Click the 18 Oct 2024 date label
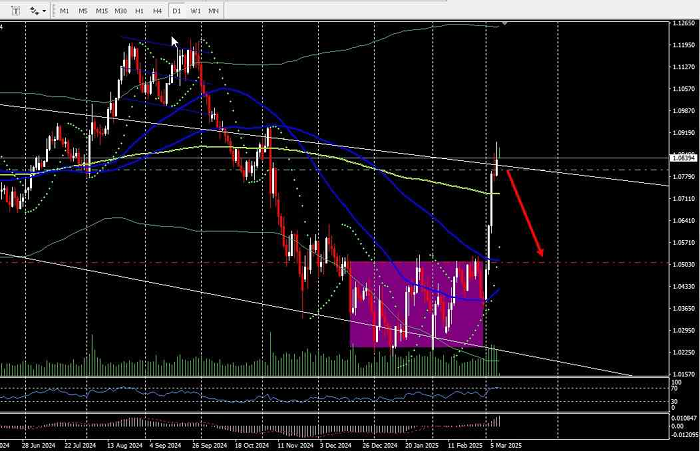Image resolution: width=700 pixels, height=451 pixels. (x=252, y=446)
